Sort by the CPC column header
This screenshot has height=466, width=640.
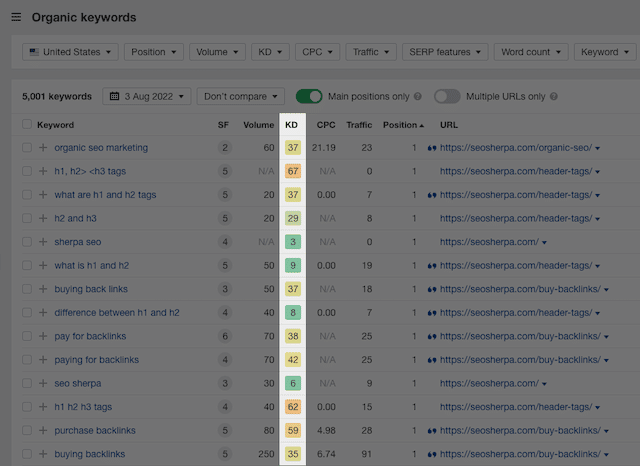click(326, 125)
